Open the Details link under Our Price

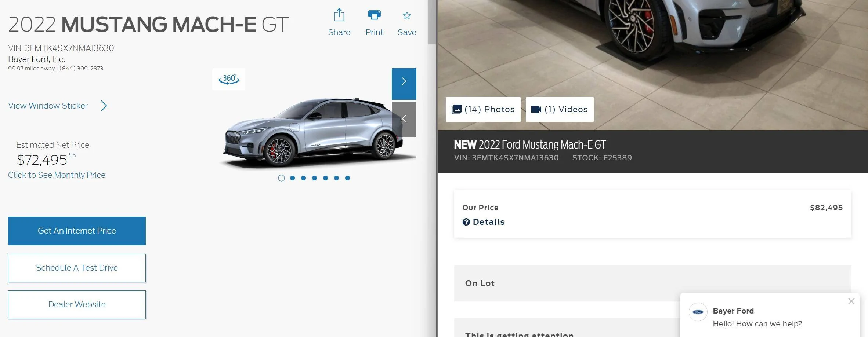[x=489, y=222]
